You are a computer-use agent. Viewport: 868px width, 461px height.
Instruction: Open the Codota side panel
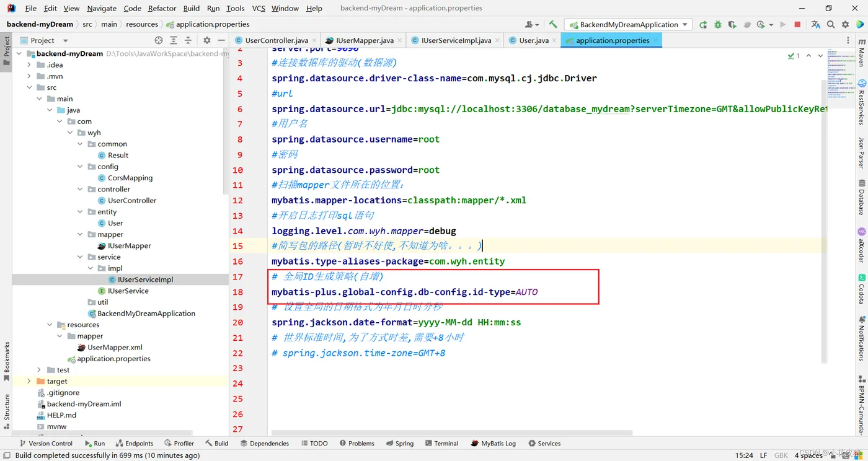click(x=862, y=289)
